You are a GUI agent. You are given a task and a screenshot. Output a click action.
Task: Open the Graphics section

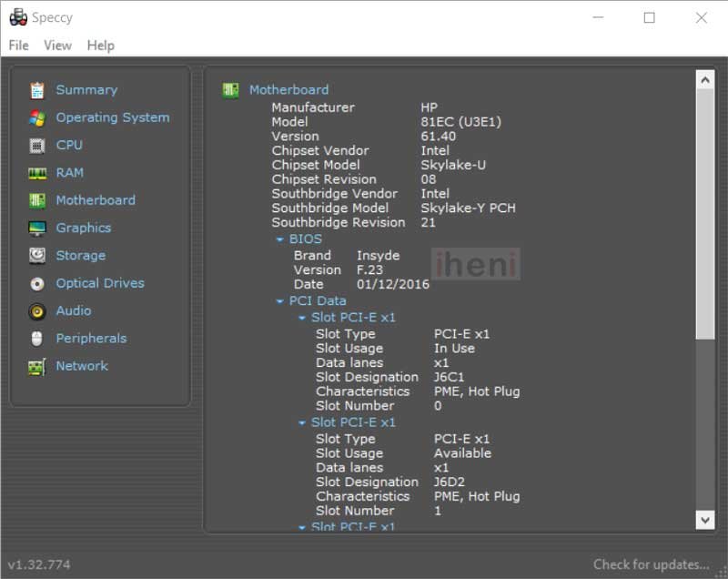tap(84, 228)
